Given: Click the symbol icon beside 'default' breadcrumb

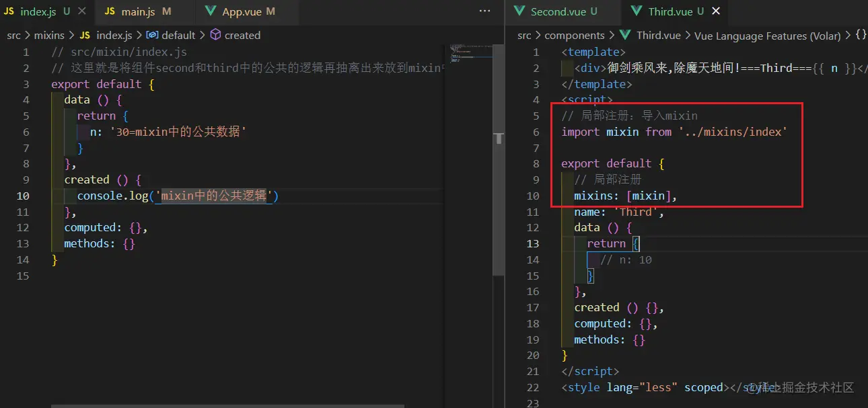Looking at the screenshot, I should click(x=152, y=35).
